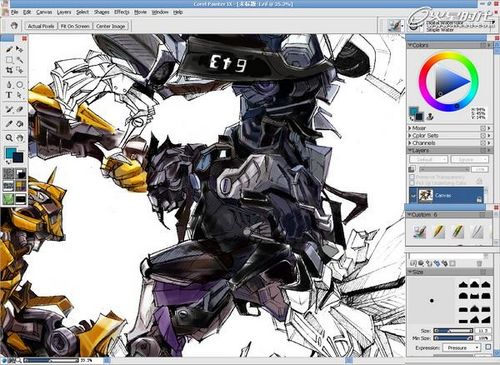
Task: Choose the yellow pencil brush in Custom palette
Action: click(439, 231)
